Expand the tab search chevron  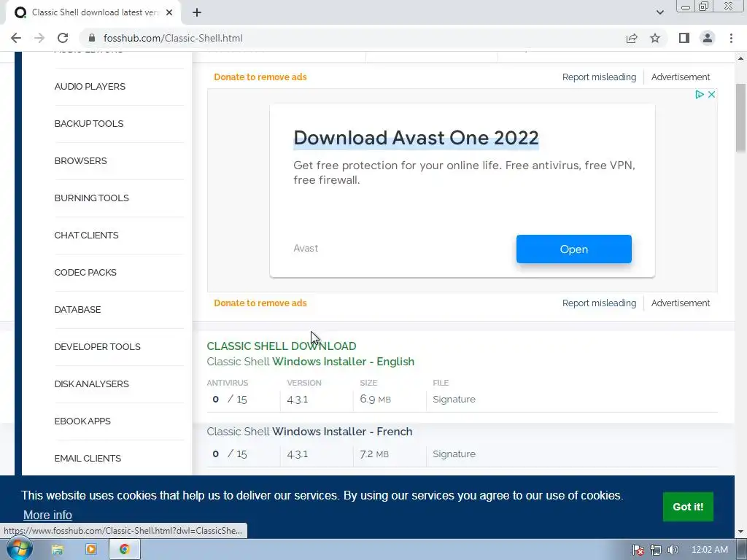(659, 12)
